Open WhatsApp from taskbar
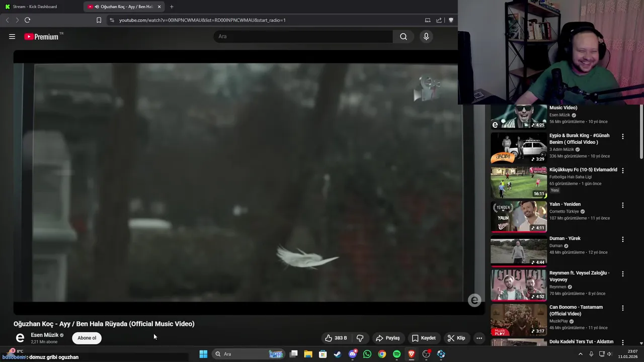This screenshot has width=644, height=362. point(367,354)
